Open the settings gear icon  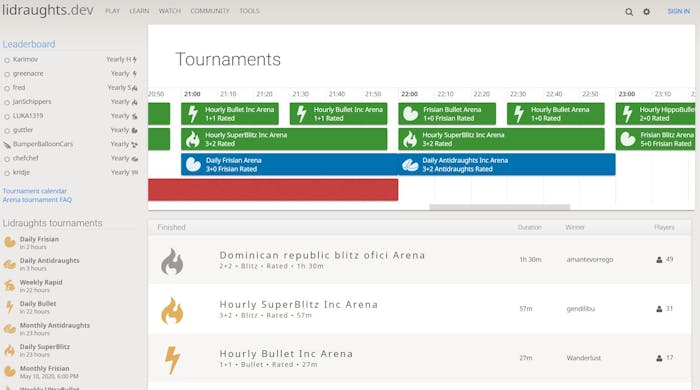(646, 12)
